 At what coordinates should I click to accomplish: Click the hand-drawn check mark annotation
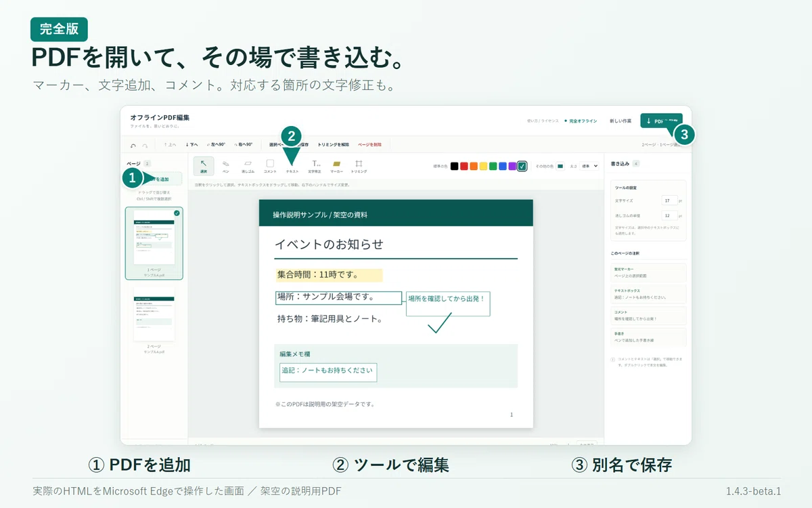(x=439, y=324)
